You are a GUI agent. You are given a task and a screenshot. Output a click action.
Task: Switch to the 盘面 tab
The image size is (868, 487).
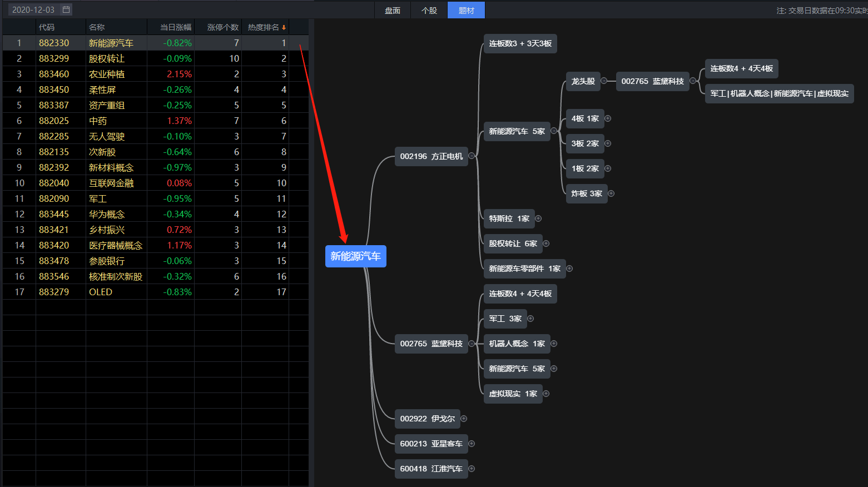[393, 10]
